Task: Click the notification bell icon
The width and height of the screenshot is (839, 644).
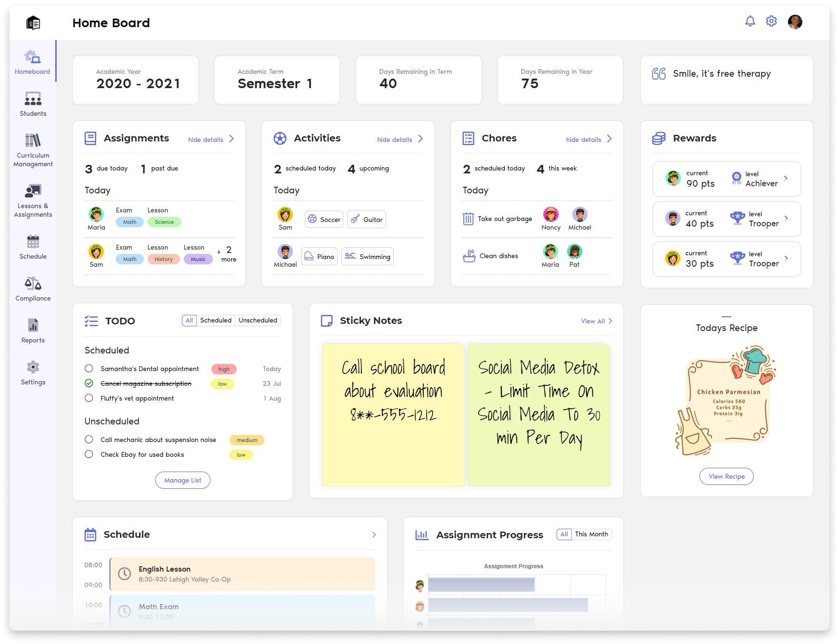Action: click(750, 21)
